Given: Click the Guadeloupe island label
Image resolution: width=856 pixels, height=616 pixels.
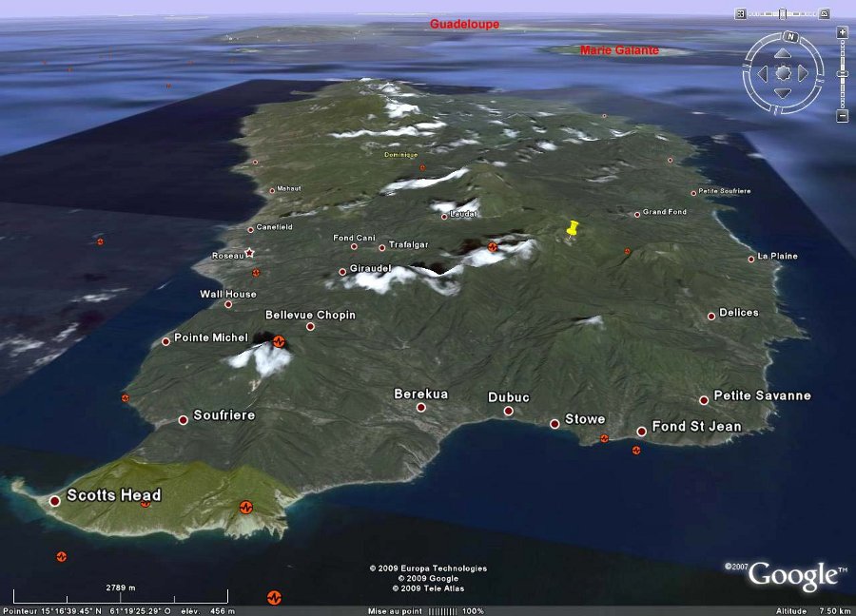Looking at the screenshot, I should [x=464, y=24].
